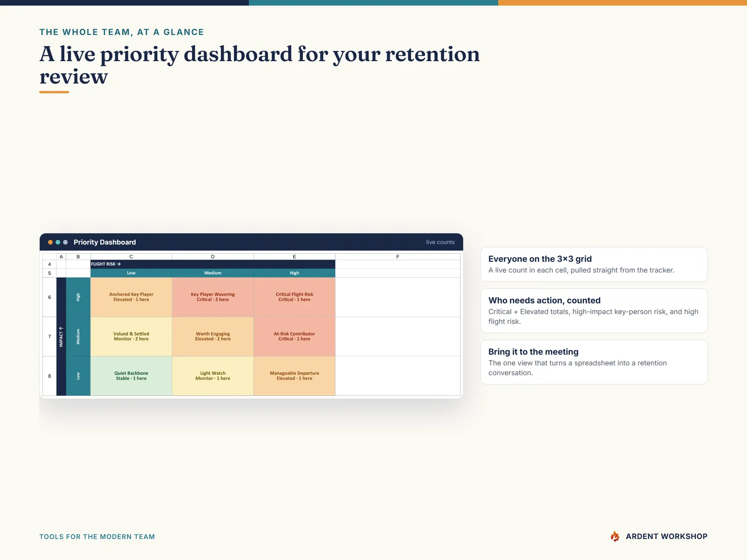Image resolution: width=747 pixels, height=560 pixels.
Task: Select row header 7
Action: click(49, 336)
